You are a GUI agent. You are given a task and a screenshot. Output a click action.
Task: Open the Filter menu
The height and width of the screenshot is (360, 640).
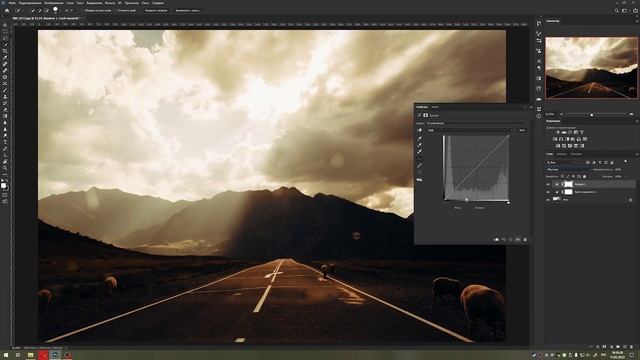110,3
